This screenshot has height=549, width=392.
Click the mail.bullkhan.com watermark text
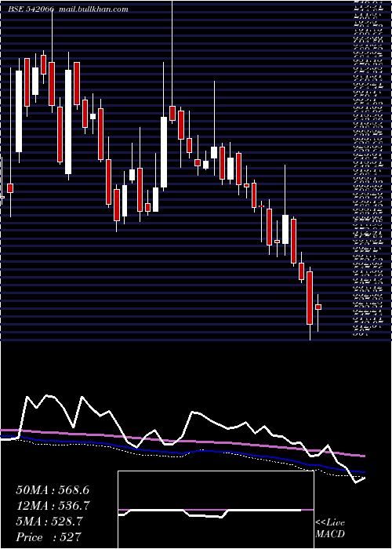tap(93, 9)
